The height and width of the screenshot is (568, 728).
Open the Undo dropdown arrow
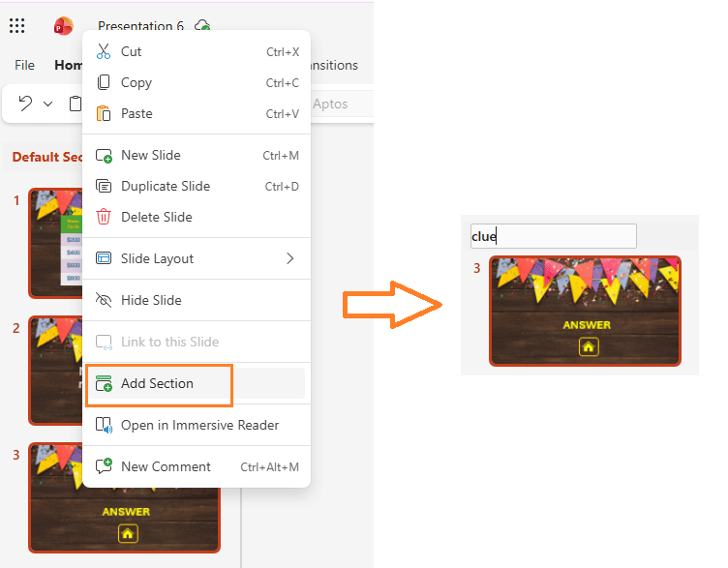click(x=48, y=104)
